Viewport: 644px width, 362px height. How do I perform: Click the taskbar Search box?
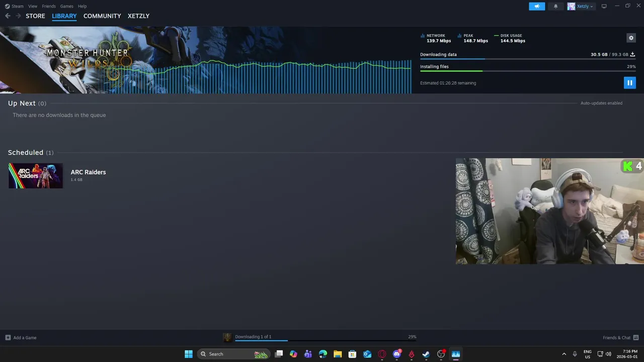coord(233,354)
